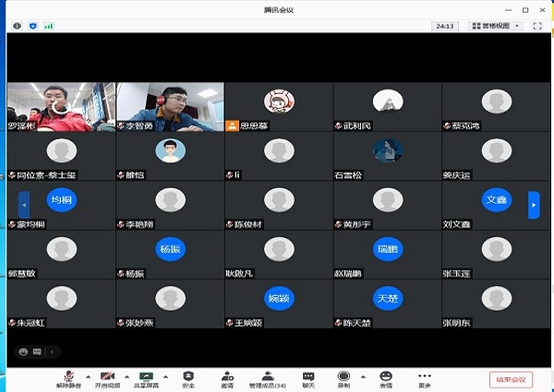The height and width of the screenshot is (392, 554).
Task: Open 管理成员 member management panel
Action: click(x=268, y=378)
